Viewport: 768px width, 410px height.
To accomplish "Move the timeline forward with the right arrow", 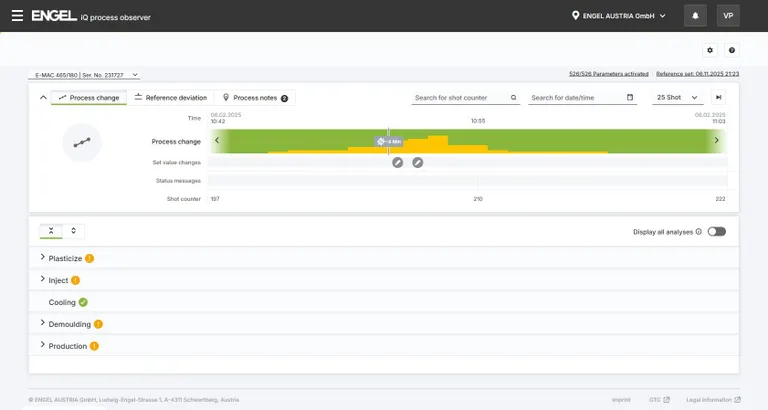I will click(x=717, y=140).
